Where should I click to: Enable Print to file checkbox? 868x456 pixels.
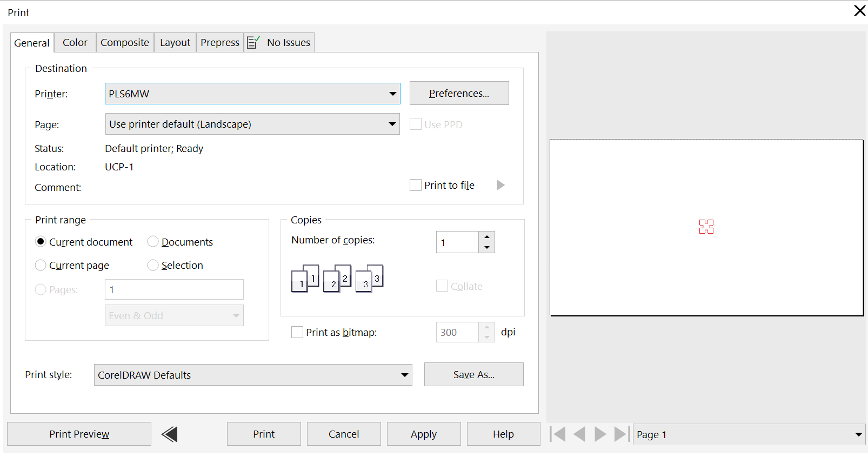(x=416, y=185)
